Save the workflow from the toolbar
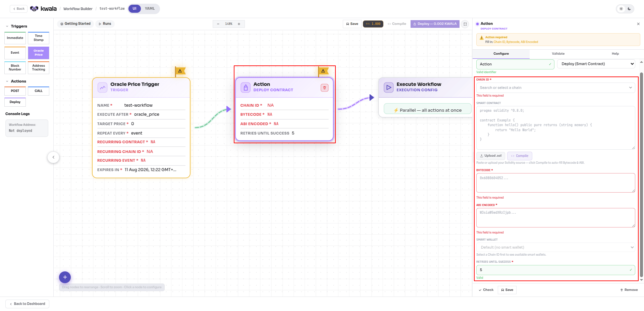This screenshot has width=644, height=311. (352, 24)
